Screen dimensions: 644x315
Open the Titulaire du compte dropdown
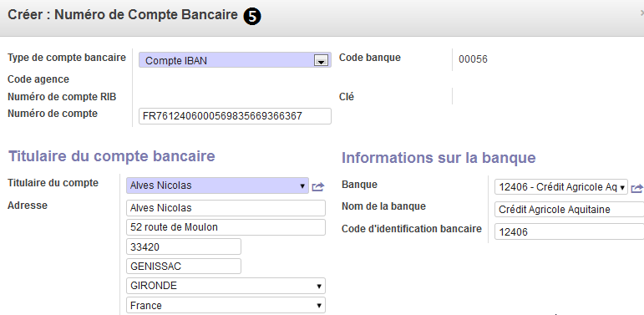tap(218, 185)
